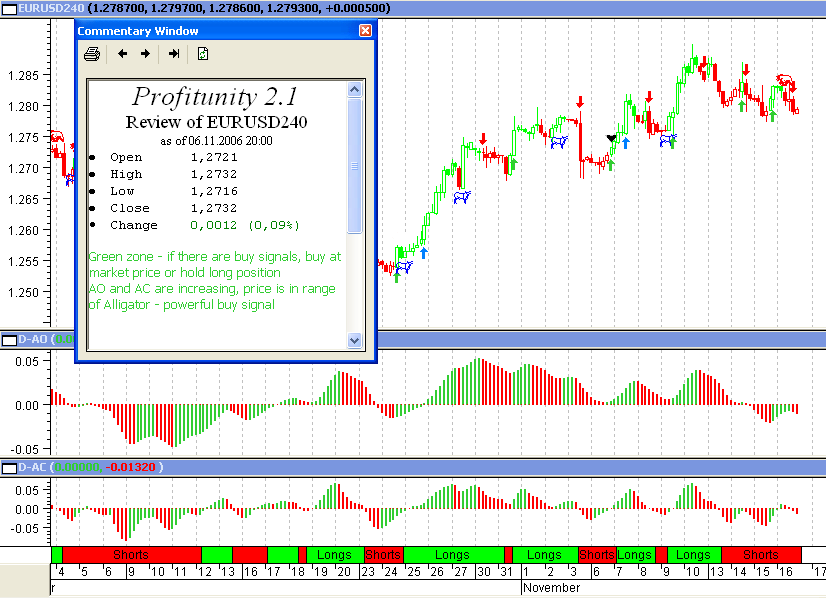
Task: Click the commentary scrollbar down arrow
Action: (355, 340)
